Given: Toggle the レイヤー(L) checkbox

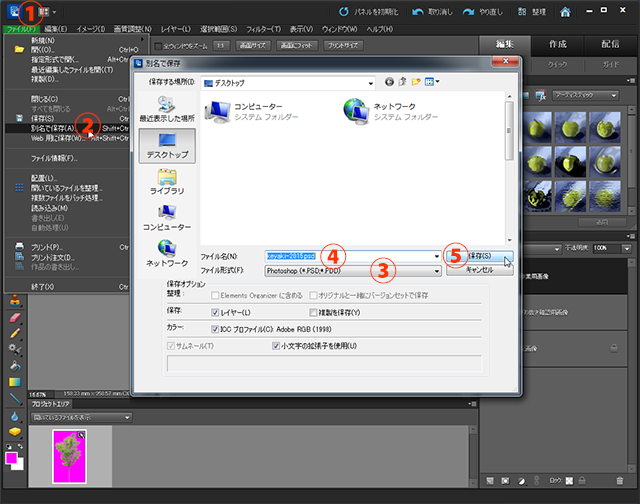Looking at the screenshot, I should click(215, 313).
